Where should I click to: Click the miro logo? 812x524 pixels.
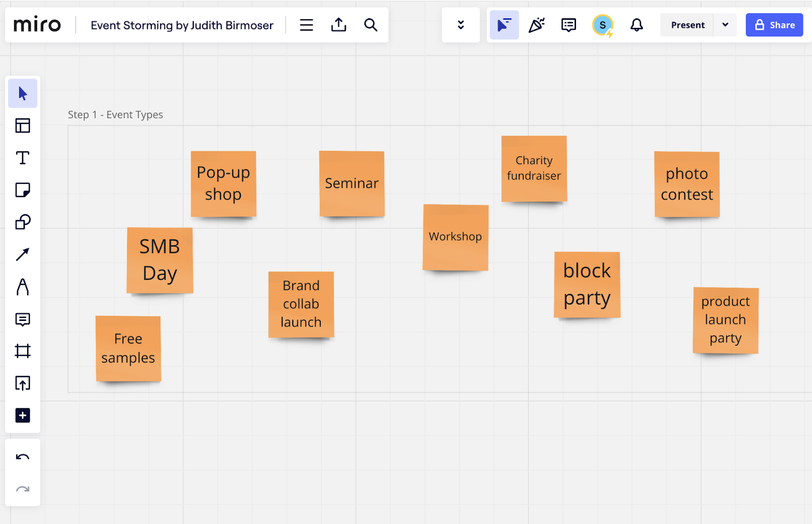click(x=38, y=24)
